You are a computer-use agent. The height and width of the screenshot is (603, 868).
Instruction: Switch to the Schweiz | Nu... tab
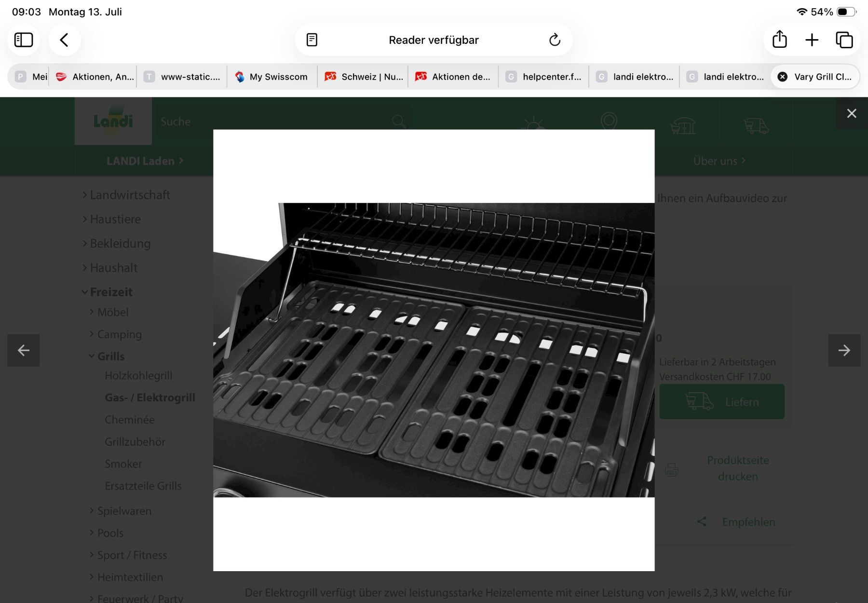pos(363,77)
